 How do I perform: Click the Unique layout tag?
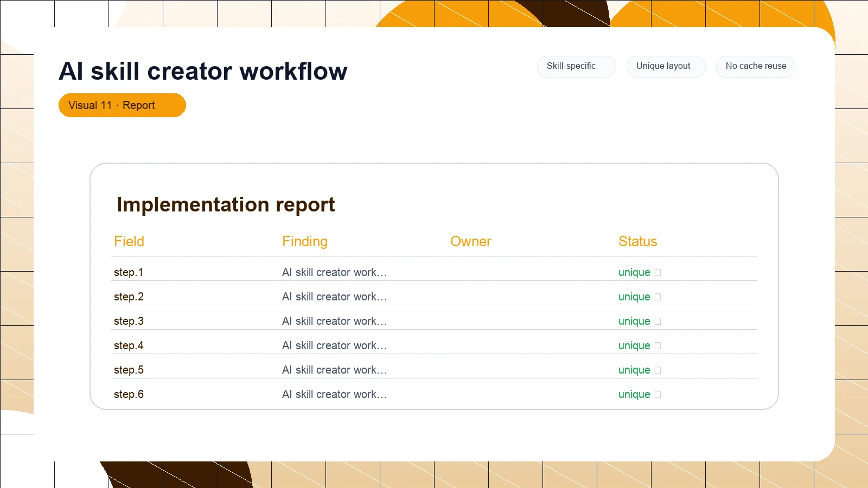pos(666,67)
